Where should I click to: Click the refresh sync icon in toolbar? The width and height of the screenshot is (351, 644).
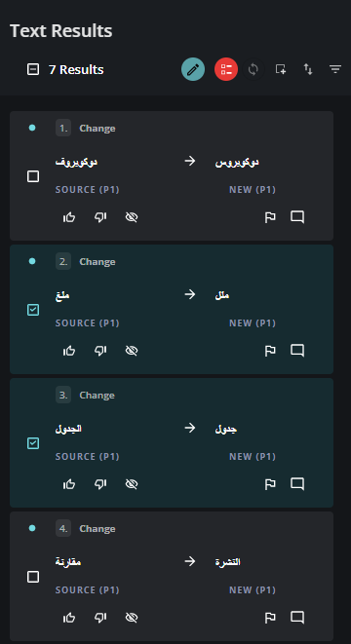(253, 69)
